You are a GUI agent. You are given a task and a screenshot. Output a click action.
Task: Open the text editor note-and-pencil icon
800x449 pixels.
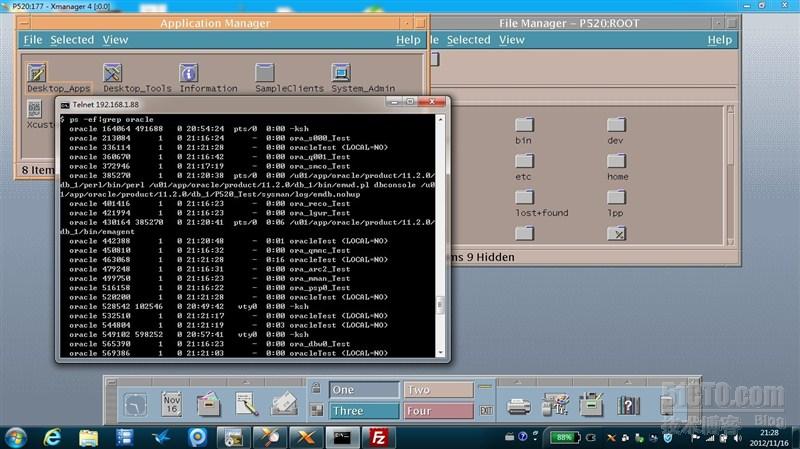[x=246, y=405]
